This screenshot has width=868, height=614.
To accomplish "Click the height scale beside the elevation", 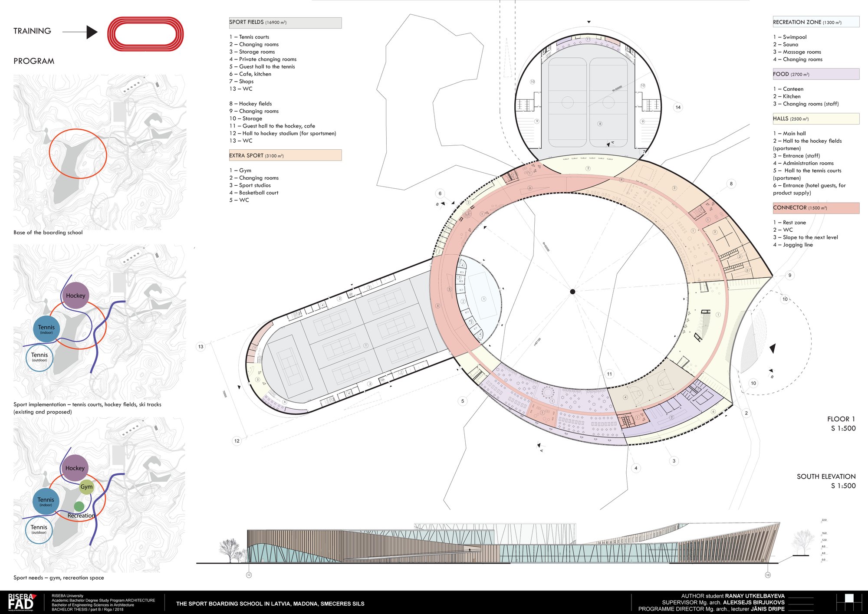I will (824, 540).
